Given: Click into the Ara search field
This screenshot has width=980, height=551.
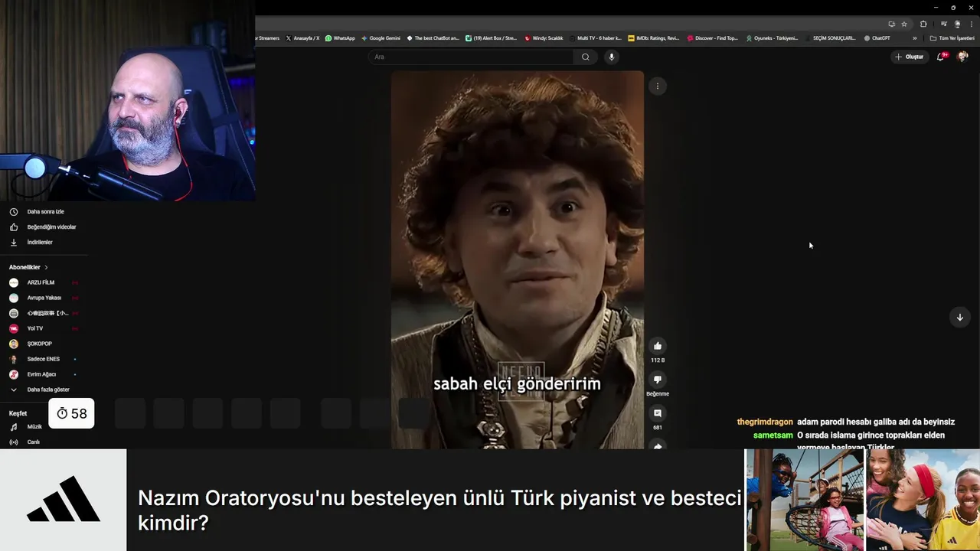Looking at the screenshot, I should pos(471,57).
